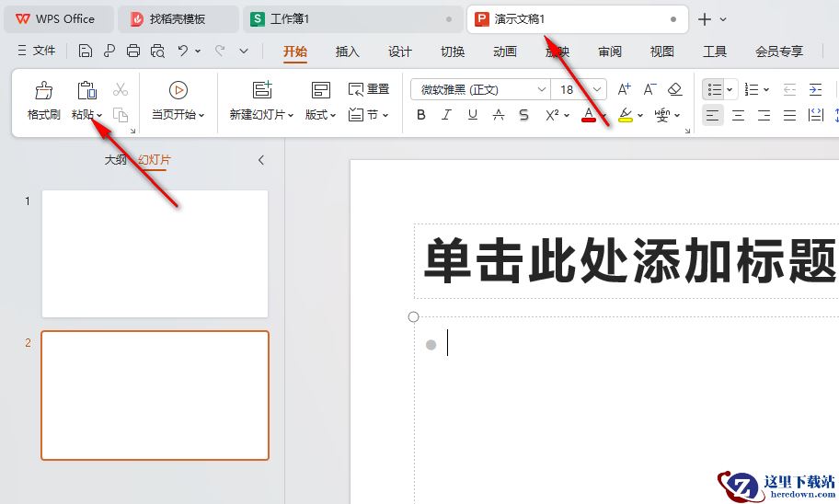
Task: Switch to 工作簿1 document tab
Action: (x=352, y=19)
